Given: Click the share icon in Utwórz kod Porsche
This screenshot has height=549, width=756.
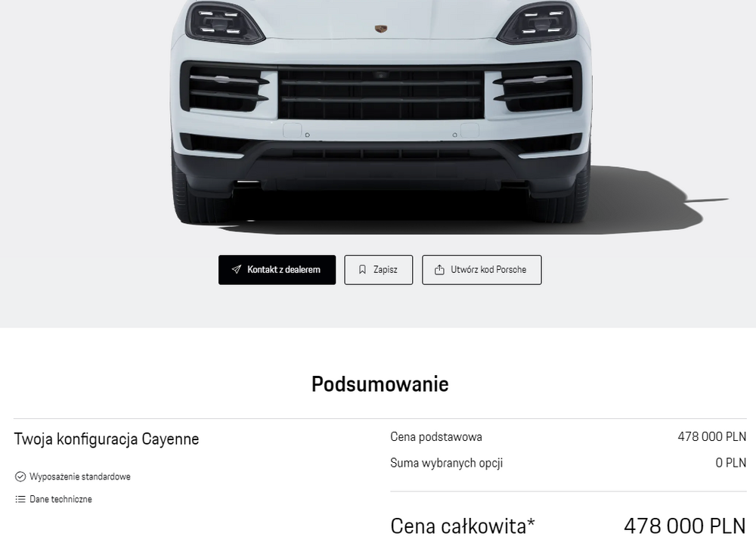Looking at the screenshot, I should click(x=439, y=270).
